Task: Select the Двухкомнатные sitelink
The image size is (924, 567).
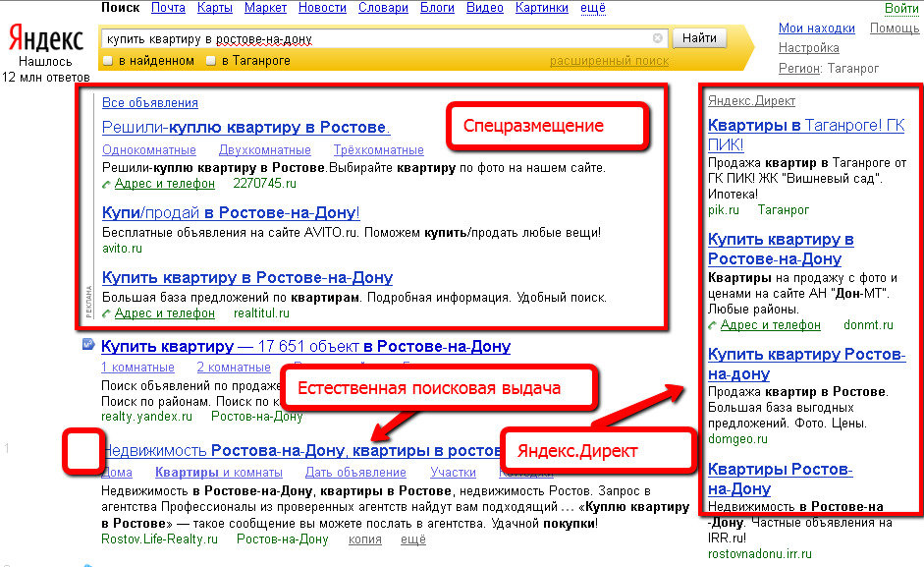Action: pyautogui.click(x=264, y=150)
